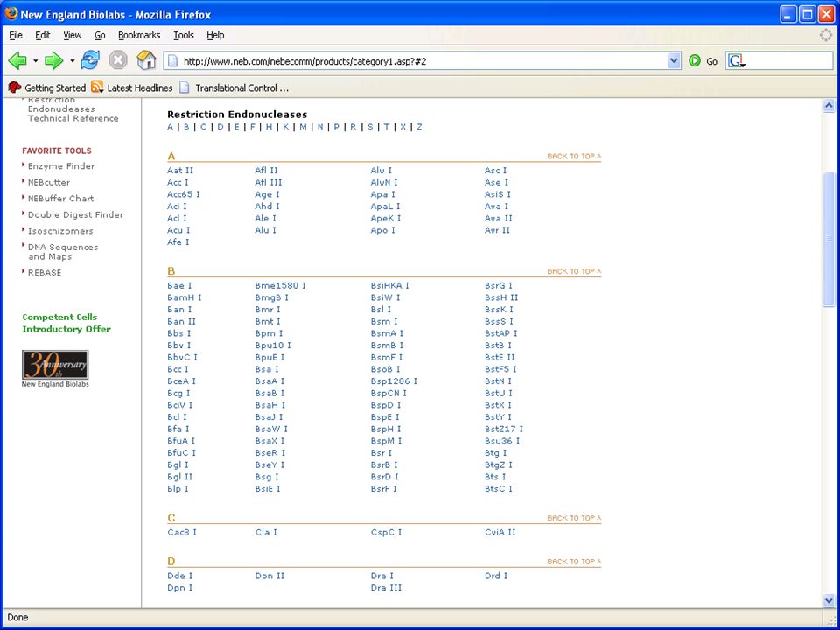
Task: Click the Google search engine icon
Action: coord(736,61)
